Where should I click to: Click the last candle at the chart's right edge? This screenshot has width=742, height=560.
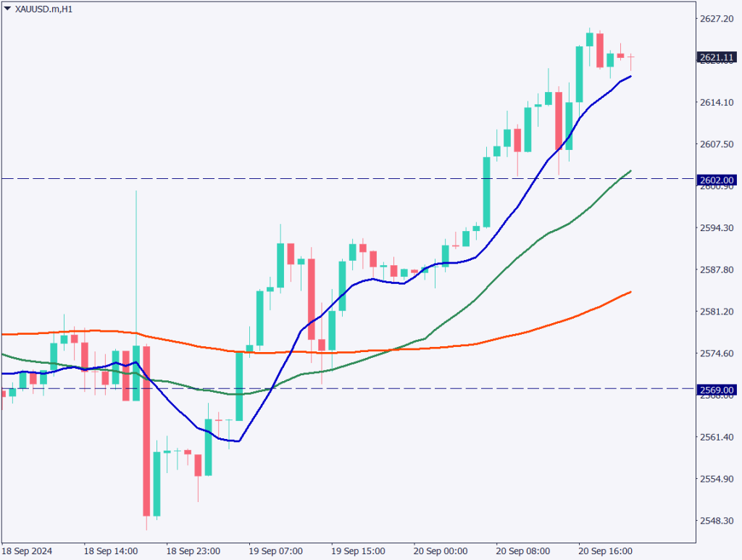pyautogui.click(x=631, y=57)
